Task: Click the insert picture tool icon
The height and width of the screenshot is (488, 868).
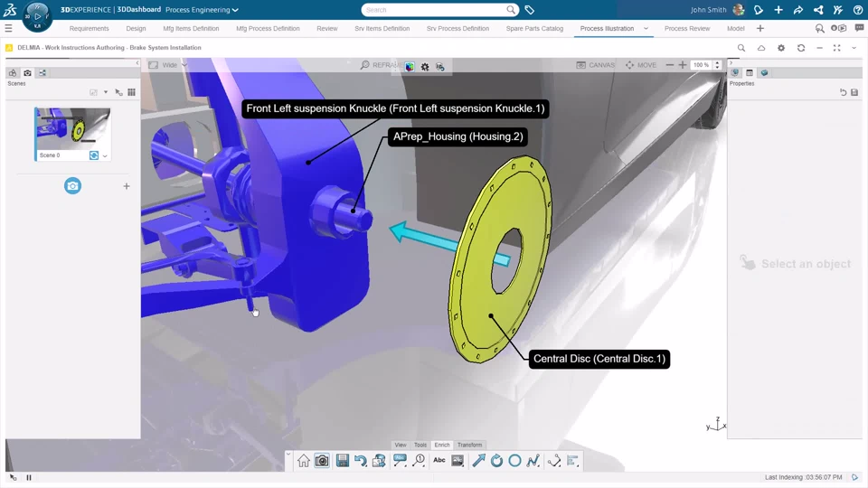Action: point(458,461)
